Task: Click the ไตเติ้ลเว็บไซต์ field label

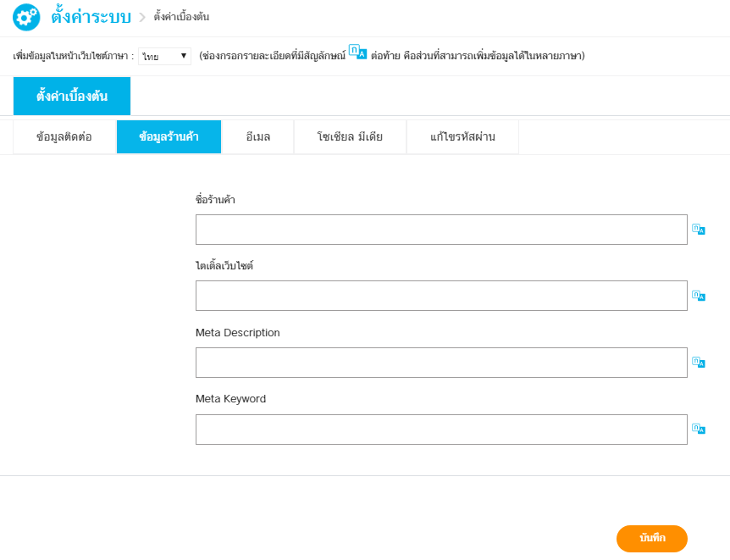Action: [224, 266]
